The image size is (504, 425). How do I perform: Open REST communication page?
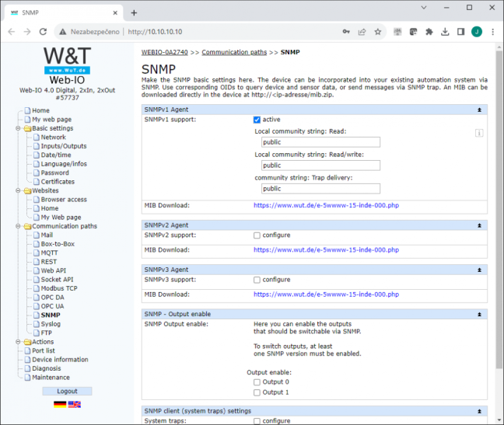point(48,262)
